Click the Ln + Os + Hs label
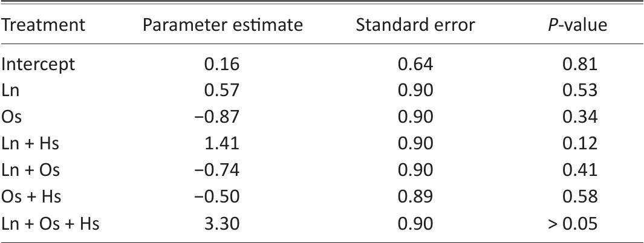This screenshot has height=243, width=644. [x=50, y=224]
